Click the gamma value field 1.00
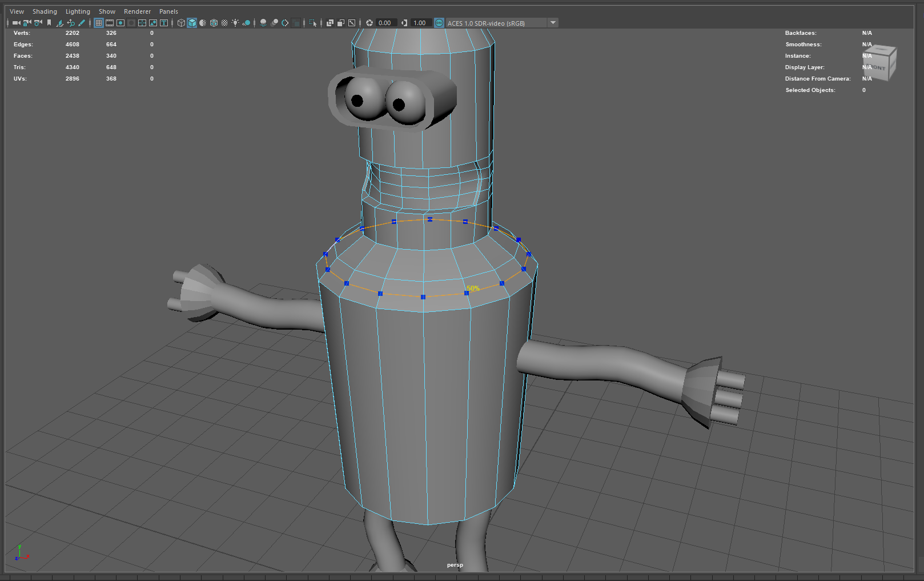The height and width of the screenshot is (581, 924). click(421, 23)
